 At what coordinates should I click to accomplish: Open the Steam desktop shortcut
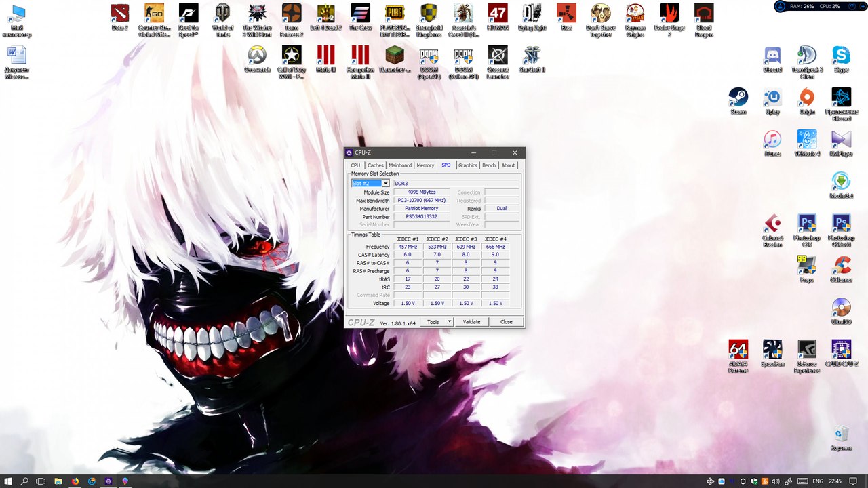[738, 100]
